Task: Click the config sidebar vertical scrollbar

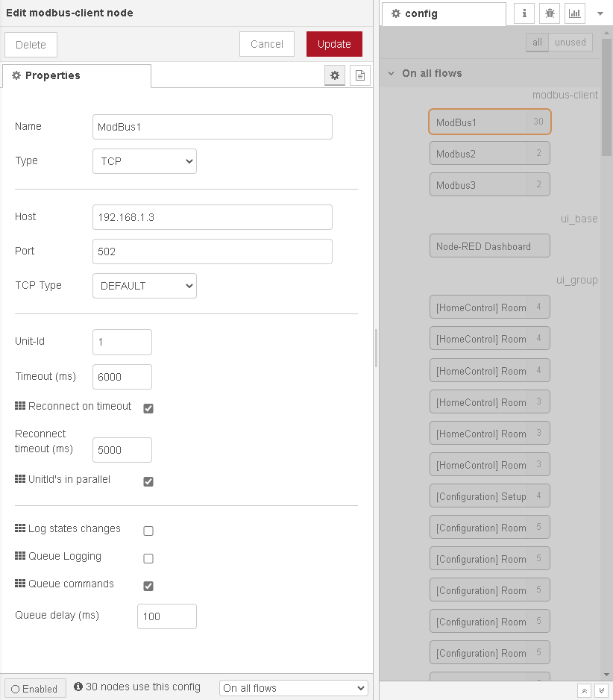Action: [x=606, y=97]
